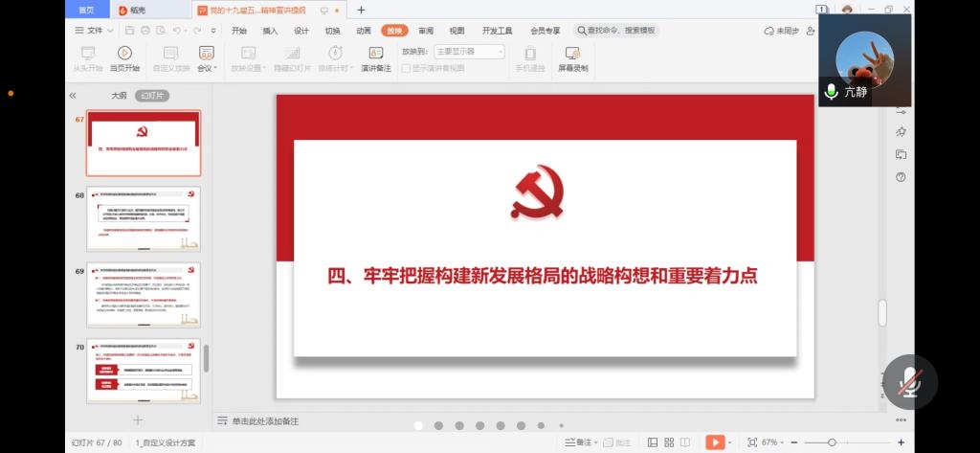Unmute the crossed-out microphone button

click(909, 382)
